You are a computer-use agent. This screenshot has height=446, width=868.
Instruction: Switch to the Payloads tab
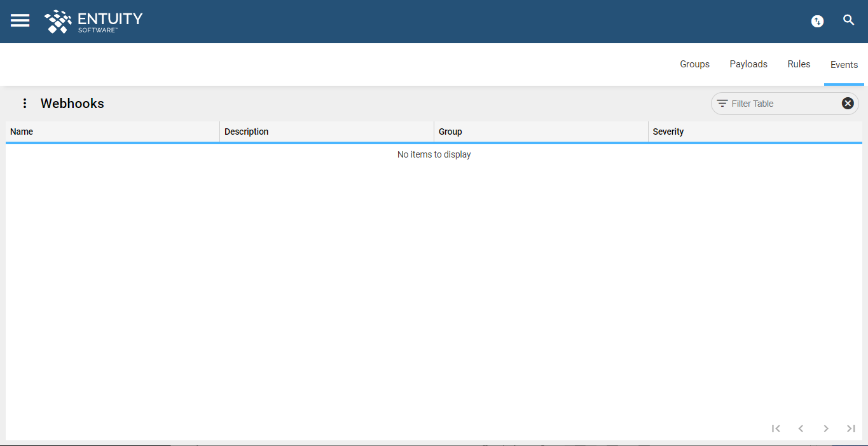pyautogui.click(x=748, y=64)
